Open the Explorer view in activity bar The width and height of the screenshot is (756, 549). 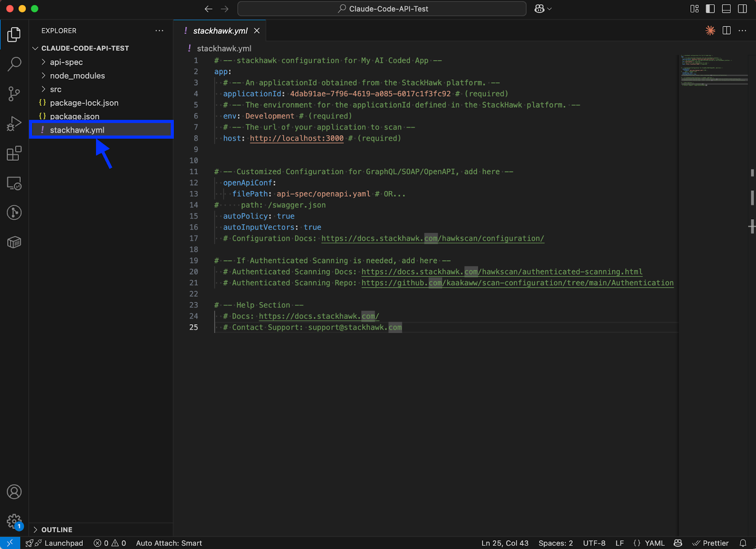pyautogui.click(x=14, y=34)
